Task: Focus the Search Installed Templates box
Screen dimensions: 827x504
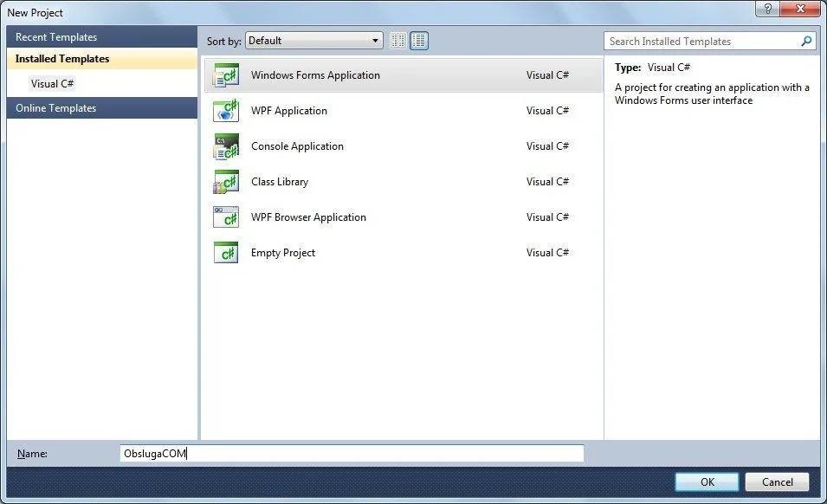Action: (701, 41)
